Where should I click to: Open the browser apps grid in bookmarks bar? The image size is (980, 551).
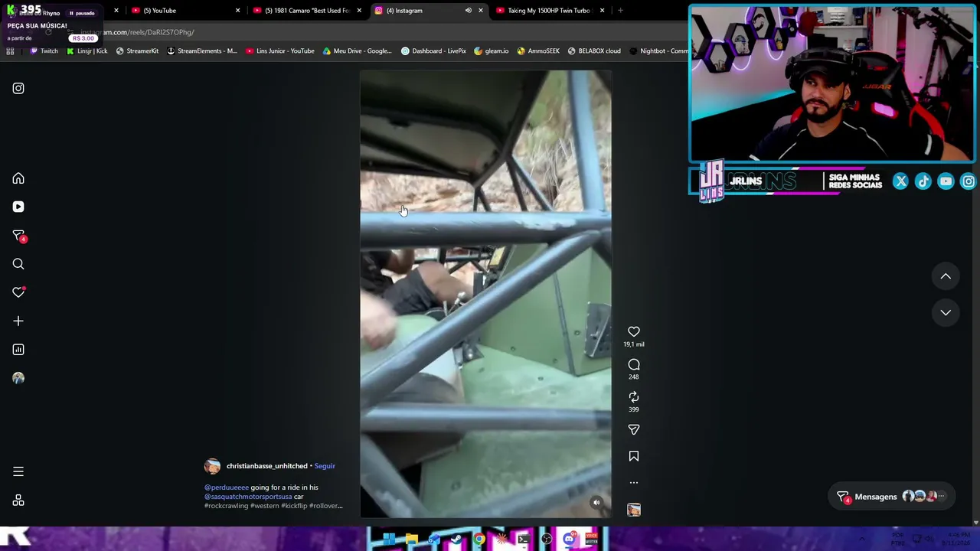click(x=10, y=51)
